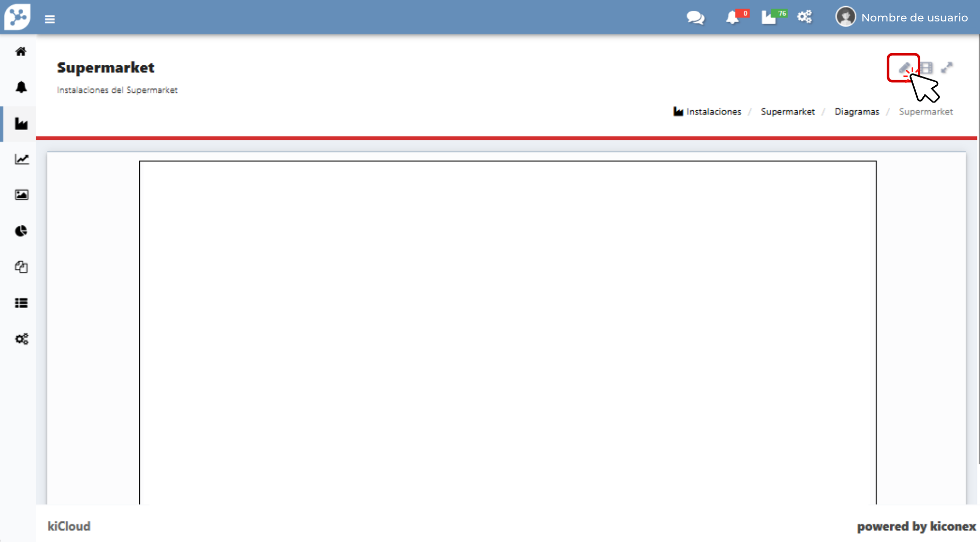Viewport: 980px width, 551px height.
Task: Click the documents copy sidebar icon
Action: pyautogui.click(x=21, y=267)
